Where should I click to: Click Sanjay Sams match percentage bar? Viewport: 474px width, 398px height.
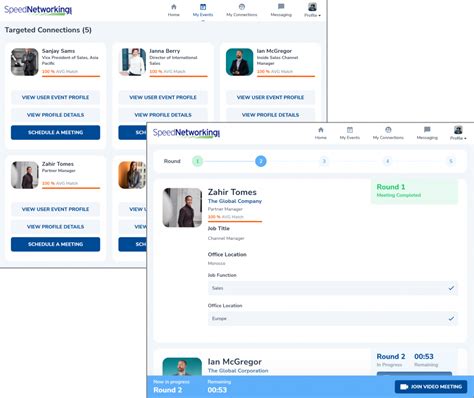click(x=71, y=76)
